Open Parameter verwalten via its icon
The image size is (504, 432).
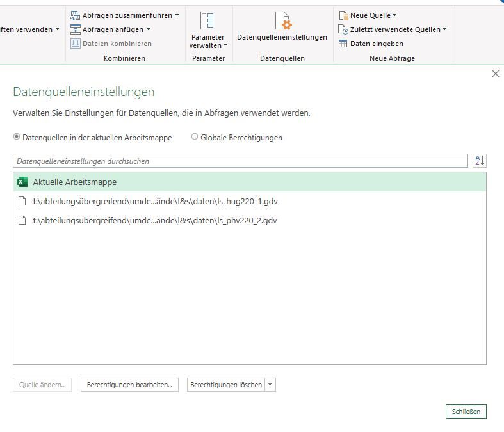(x=207, y=20)
